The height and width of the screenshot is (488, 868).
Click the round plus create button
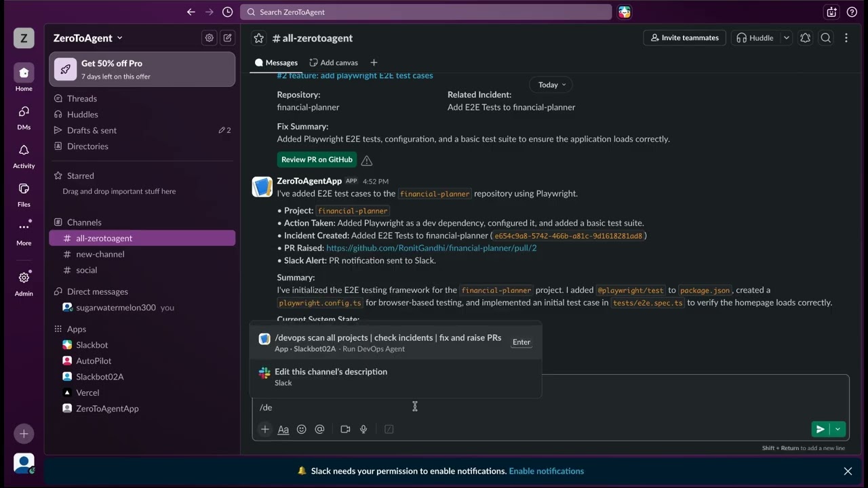(x=24, y=434)
